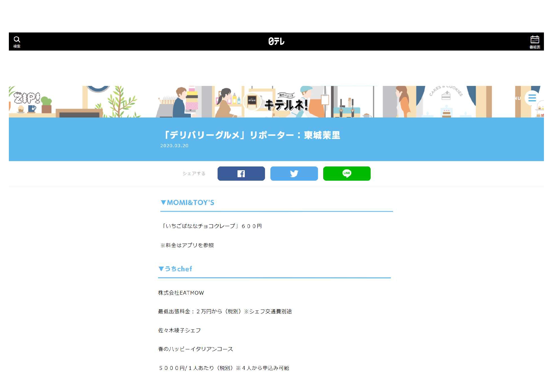Open the 番組表 calendar icon
Screen dimensions: 555x392
[x=535, y=42]
